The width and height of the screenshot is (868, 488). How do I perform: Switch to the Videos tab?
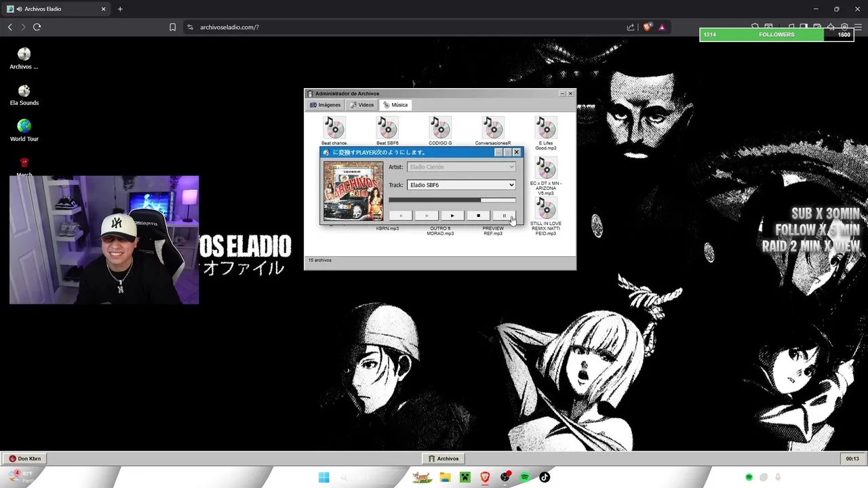pos(361,105)
